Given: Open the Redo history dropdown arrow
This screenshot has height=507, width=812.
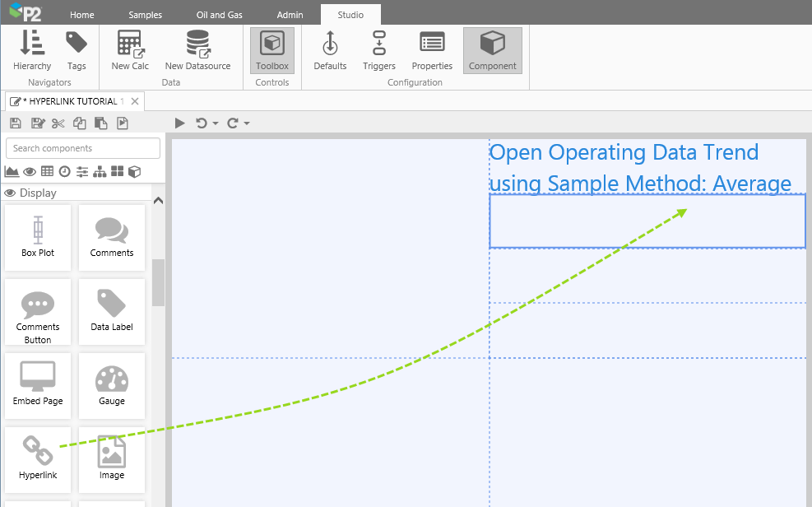Looking at the screenshot, I should coord(247,124).
